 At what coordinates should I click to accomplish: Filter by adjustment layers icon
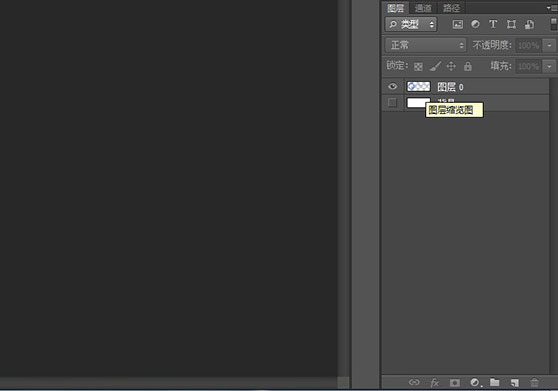coord(475,24)
